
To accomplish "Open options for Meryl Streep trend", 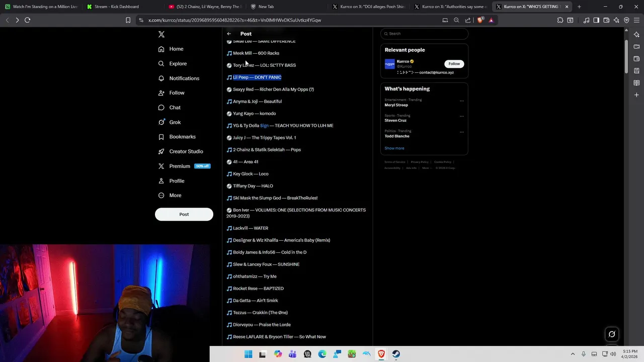I will [x=461, y=101].
